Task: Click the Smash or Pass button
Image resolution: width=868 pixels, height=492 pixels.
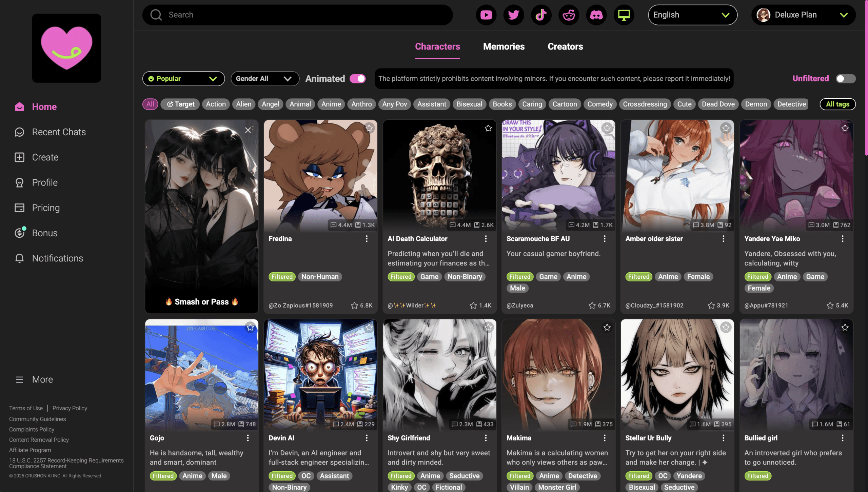Action: [201, 302]
